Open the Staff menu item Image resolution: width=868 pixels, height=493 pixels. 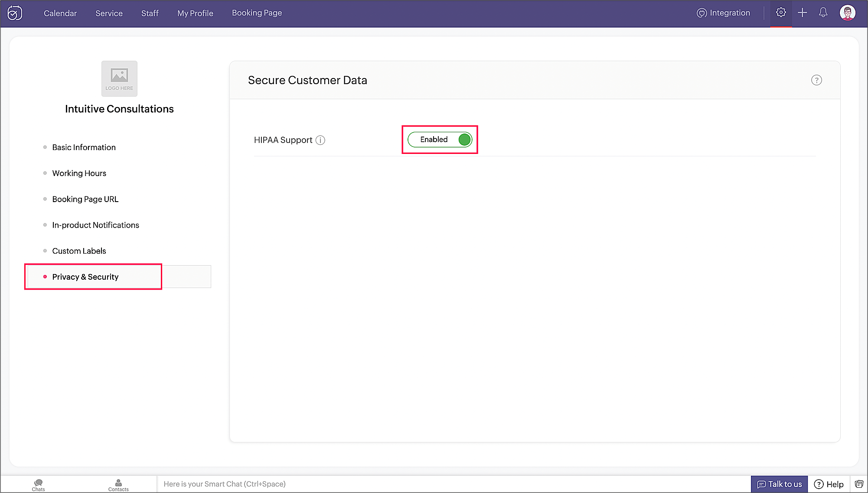point(150,13)
